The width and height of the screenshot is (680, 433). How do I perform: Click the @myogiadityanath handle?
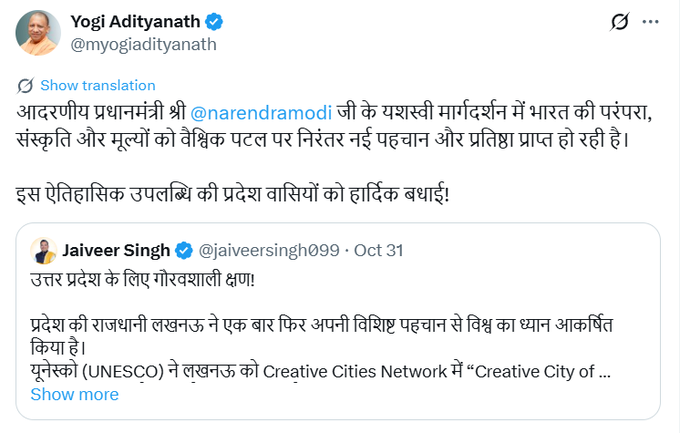click(x=144, y=43)
